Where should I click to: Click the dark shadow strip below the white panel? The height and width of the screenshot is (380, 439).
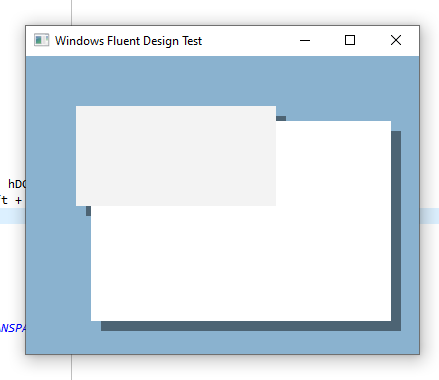coord(251,326)
